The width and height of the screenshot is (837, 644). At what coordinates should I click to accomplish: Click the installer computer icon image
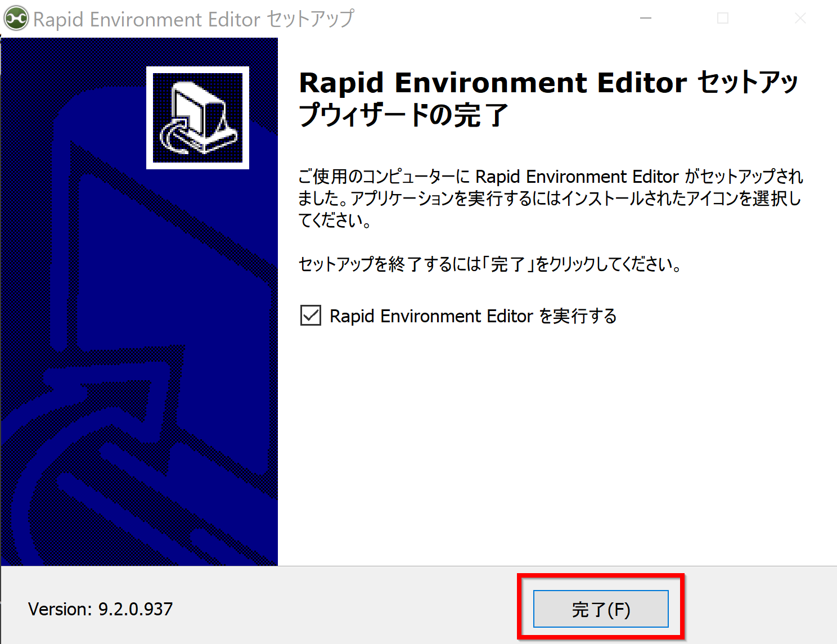pos(197,118)
